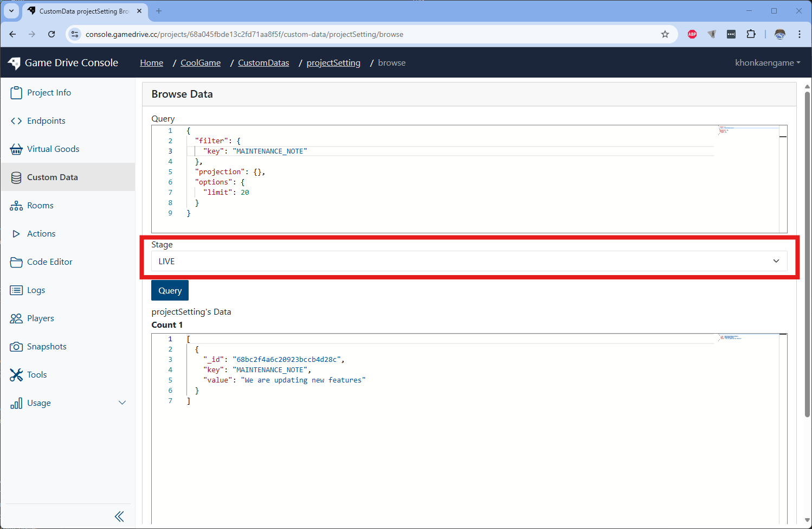Image resolution: width=812 pixels, height=529 pixels.
Task: Open the browser tab search dropdown
Action: pyautogui.click(x=11, y=11)
